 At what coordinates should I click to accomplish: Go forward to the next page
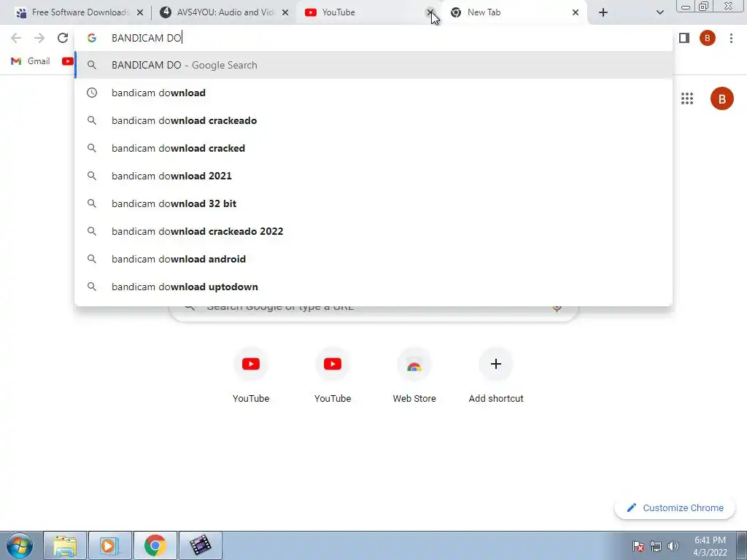coord(39,38)
